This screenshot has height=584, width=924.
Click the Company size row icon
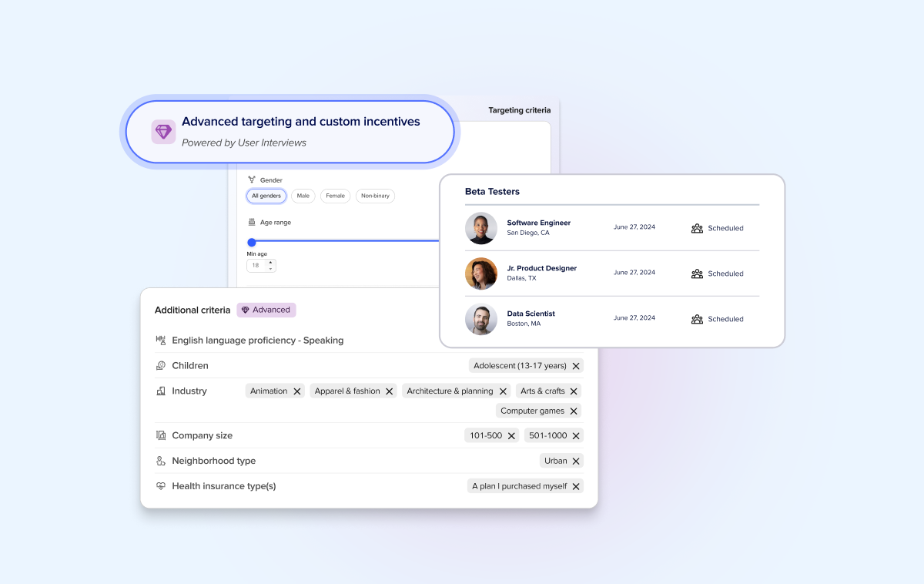(x=161, y=435)
